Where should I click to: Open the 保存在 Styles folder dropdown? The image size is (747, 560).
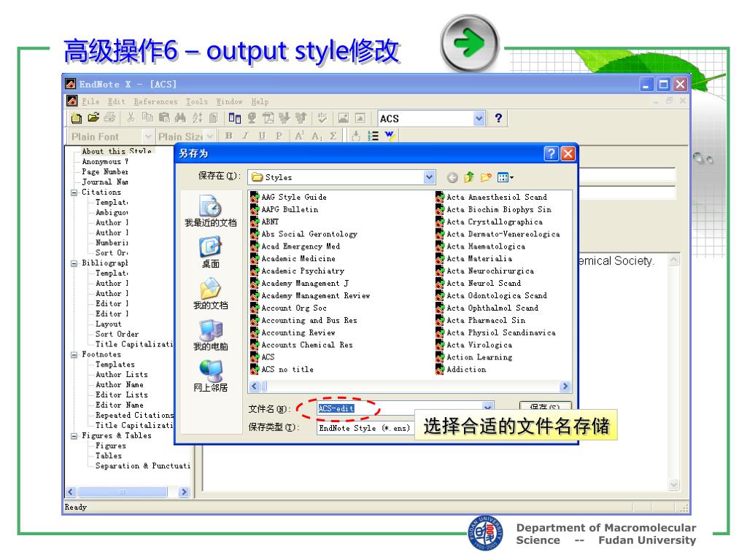(429, 177)
